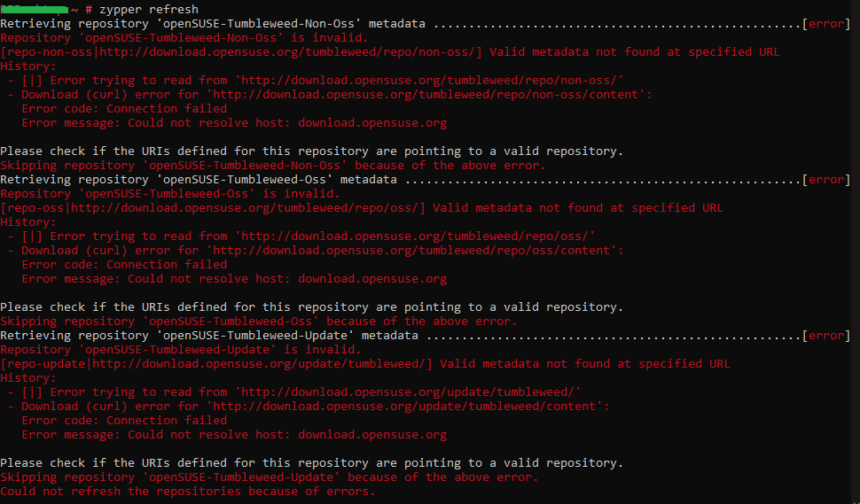Click the quoted update/tumbleweed/ URL in 'Error trying to read from'
The image size is (860, 504).
pyautogui.click(x=408, y=392)
